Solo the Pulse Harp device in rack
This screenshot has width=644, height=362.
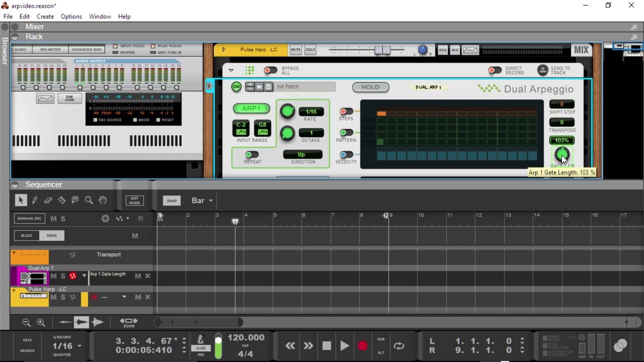point(310,49)
